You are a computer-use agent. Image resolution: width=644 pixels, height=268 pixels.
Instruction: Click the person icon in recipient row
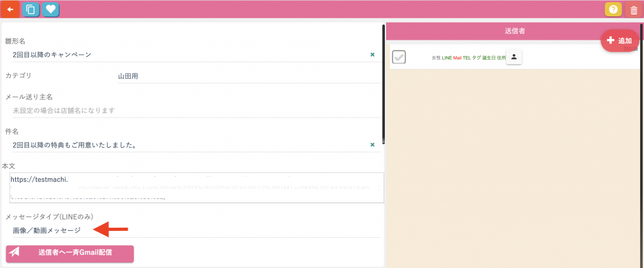pos(514,57)
